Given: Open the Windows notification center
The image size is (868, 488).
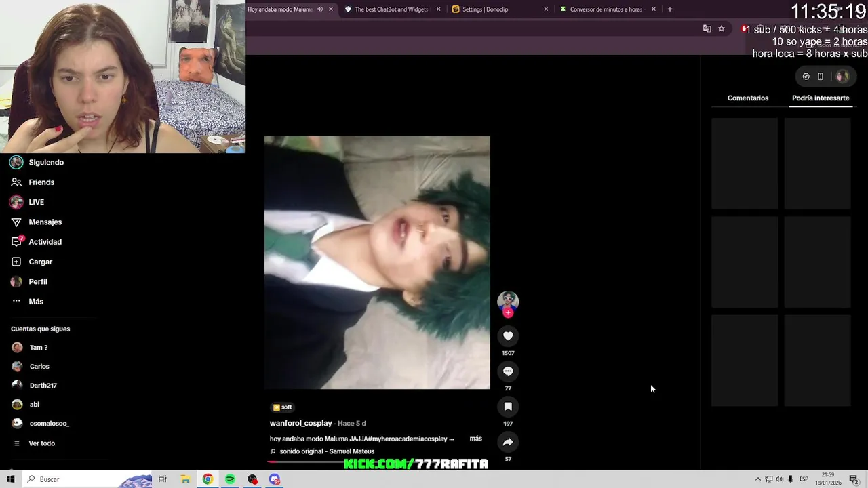Looking at the screenshot, I should [854, 479].
